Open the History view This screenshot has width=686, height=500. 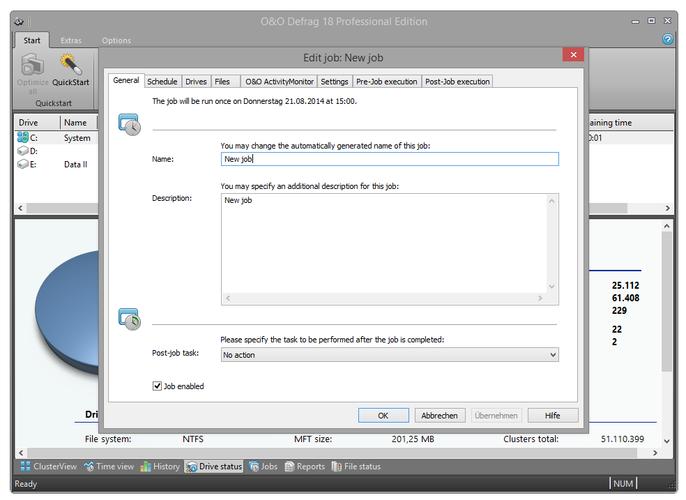click(x=160, y=466)
